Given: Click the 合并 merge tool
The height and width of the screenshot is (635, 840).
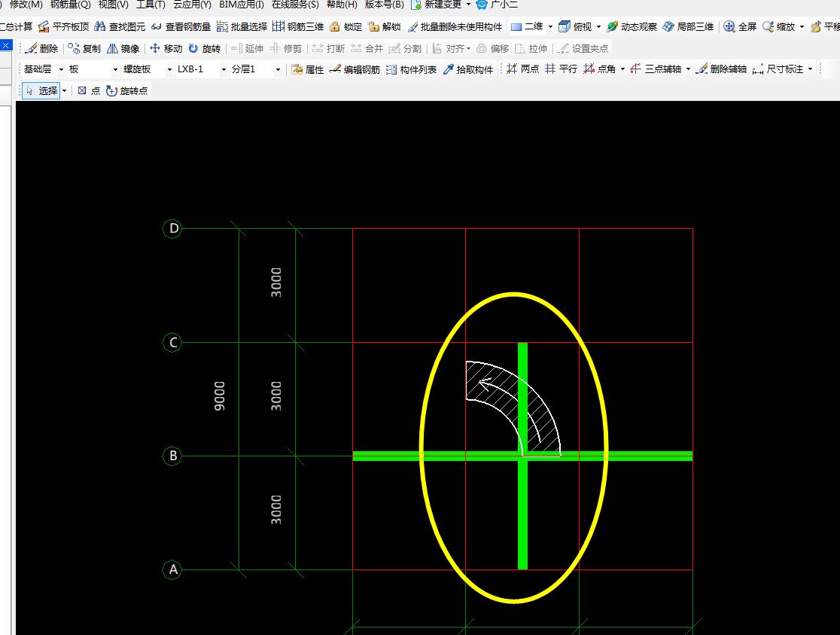Looking at the screenshot, I should click(x=367, y=48).
